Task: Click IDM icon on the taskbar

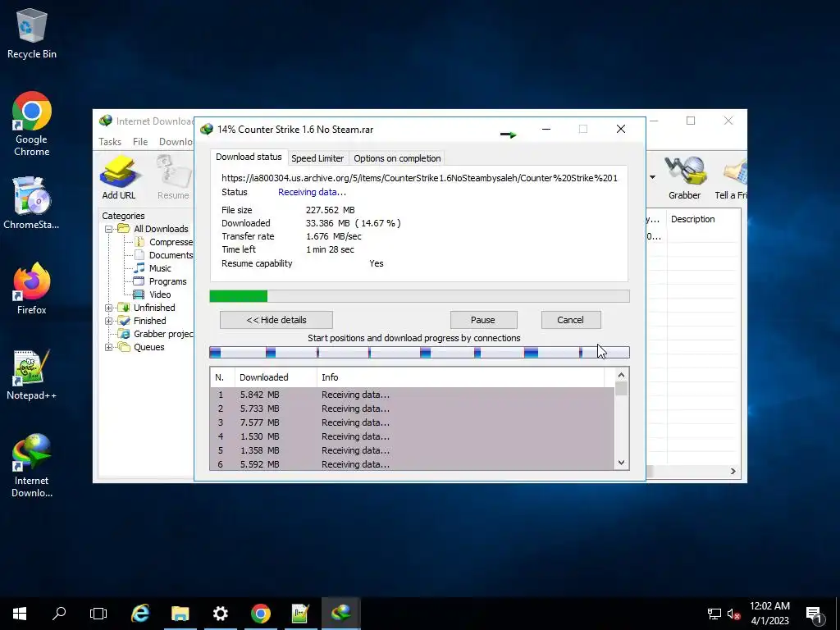Action: click(x=340, y=614)
